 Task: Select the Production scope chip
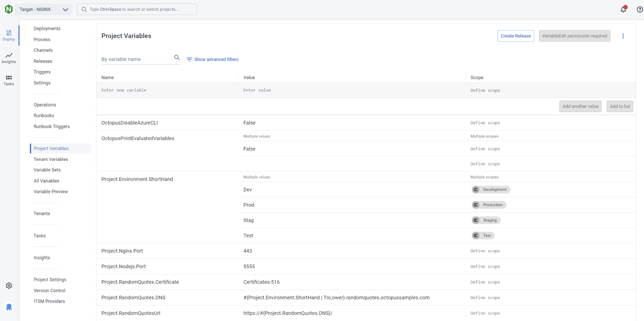coord(489,205)
